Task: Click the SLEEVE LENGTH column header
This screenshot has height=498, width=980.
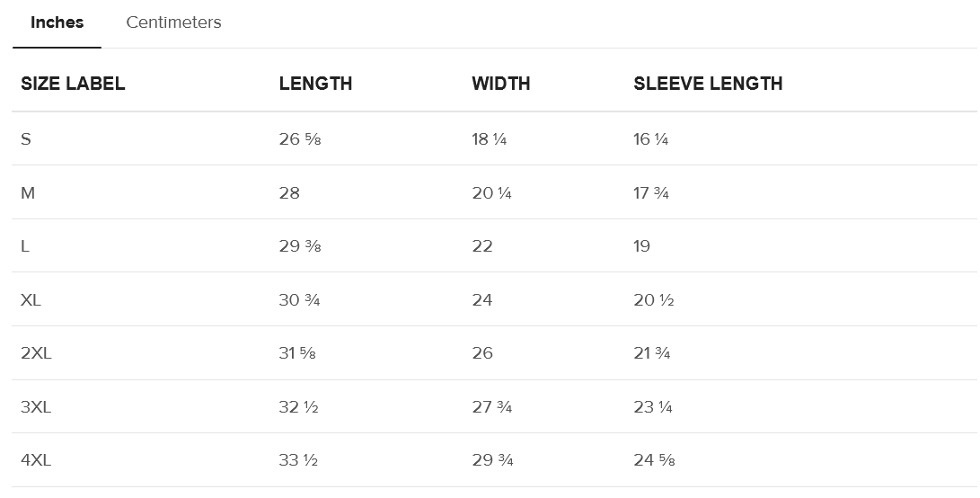Action: coord(708,84)
